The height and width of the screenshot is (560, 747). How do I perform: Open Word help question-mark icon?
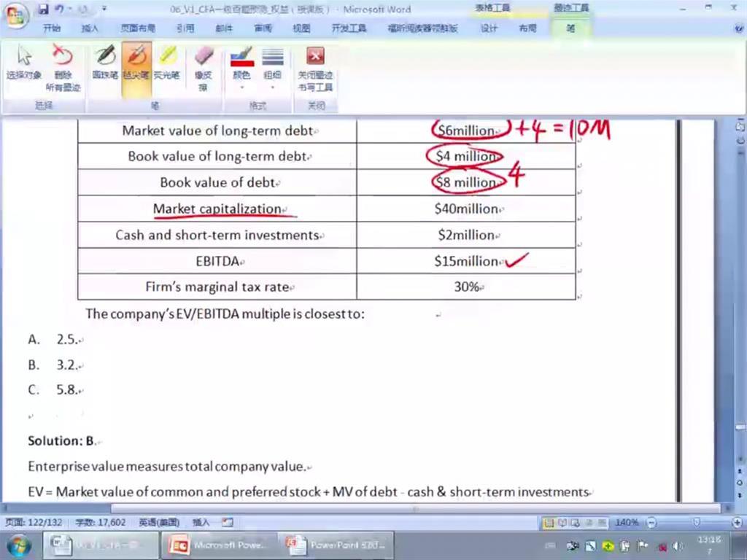pyautogui.click(x=739, y=28)
